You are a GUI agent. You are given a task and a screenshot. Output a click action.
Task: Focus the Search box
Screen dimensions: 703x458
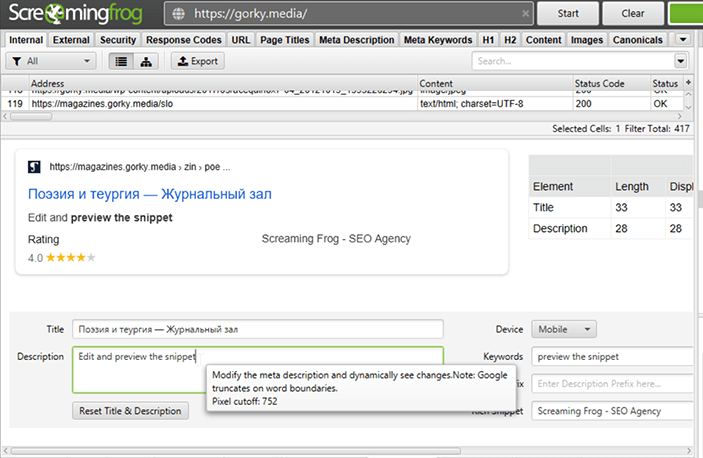(x=573, y=61)
